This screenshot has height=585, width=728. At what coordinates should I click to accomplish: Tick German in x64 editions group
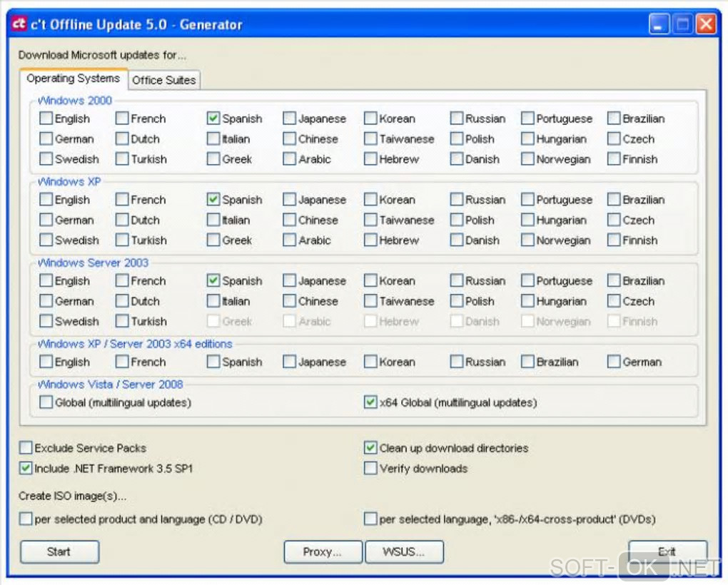point(614,362)
